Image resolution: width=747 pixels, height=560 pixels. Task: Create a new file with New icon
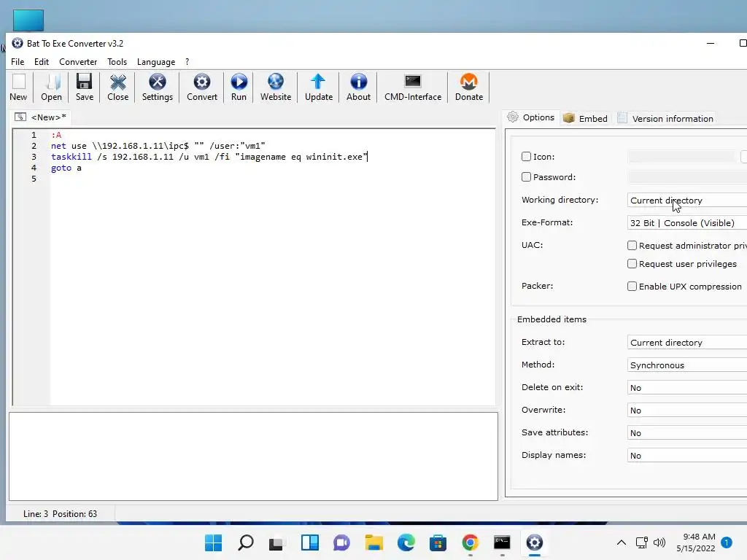coord(18,87)
